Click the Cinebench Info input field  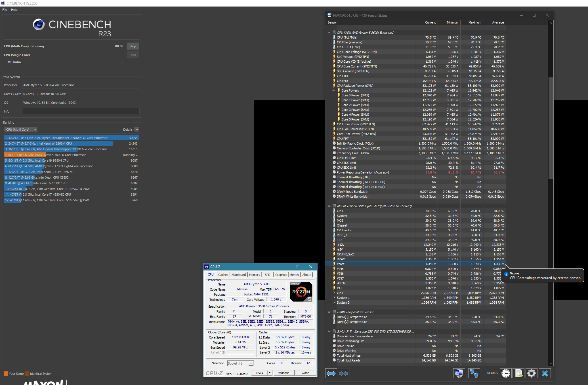pos(81,111)
